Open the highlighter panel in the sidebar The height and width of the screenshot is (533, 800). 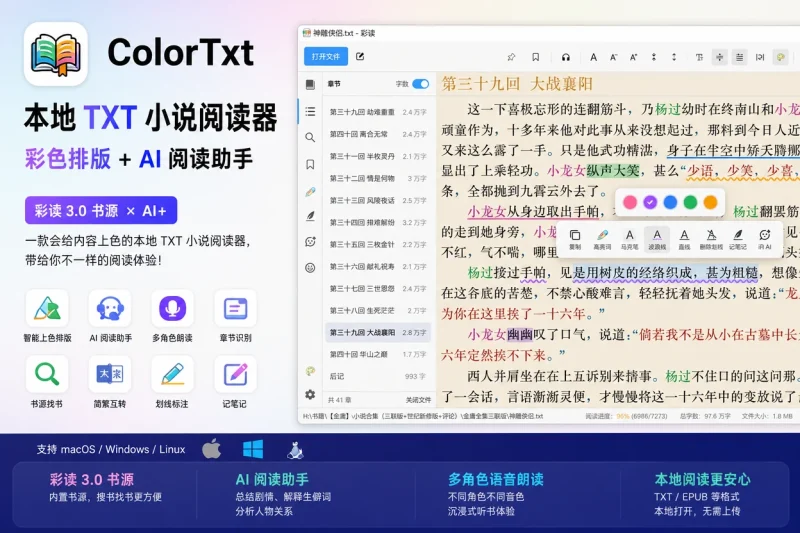310,192
